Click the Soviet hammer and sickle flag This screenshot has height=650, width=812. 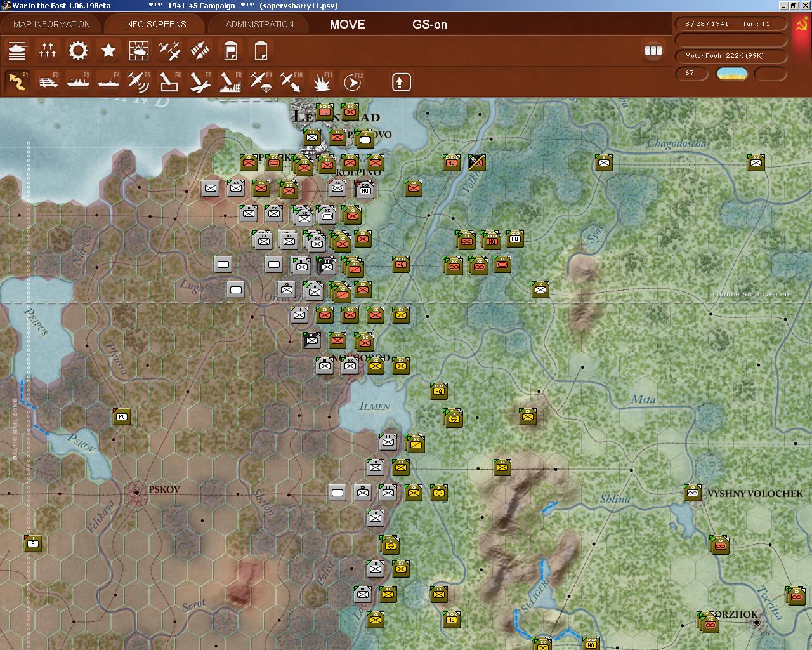coord(802,25)
